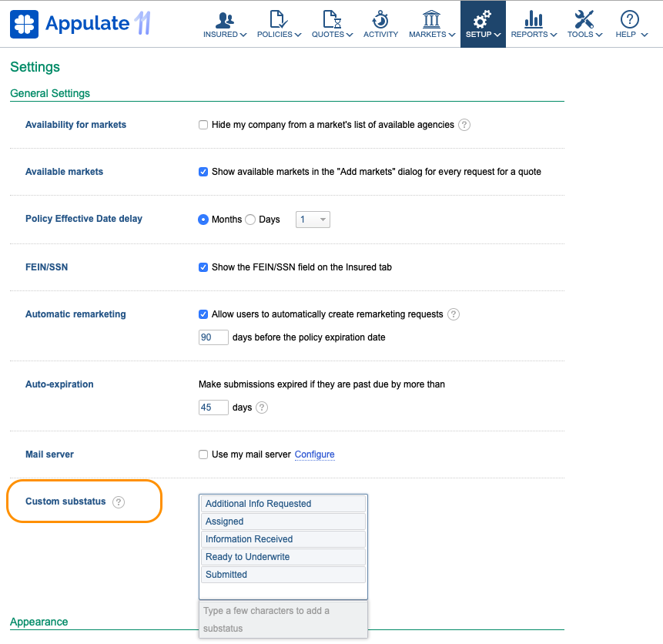Open the HELP menu label

click(625, 34)
